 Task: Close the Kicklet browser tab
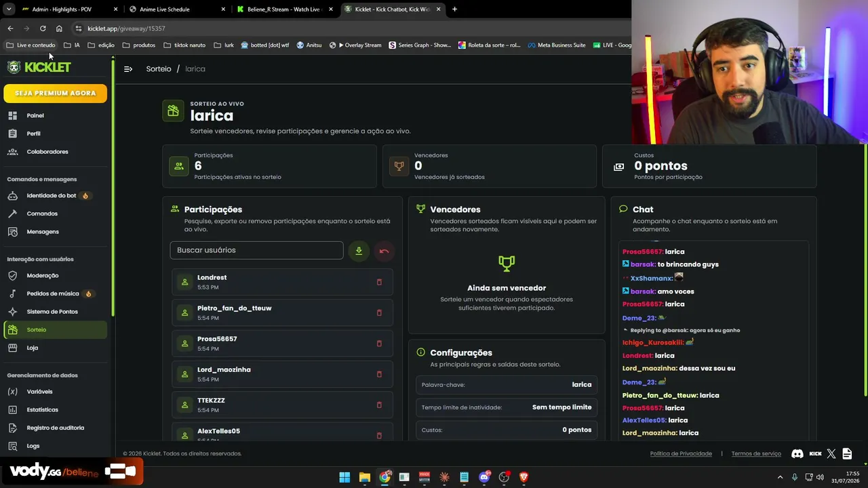point(438,9)
